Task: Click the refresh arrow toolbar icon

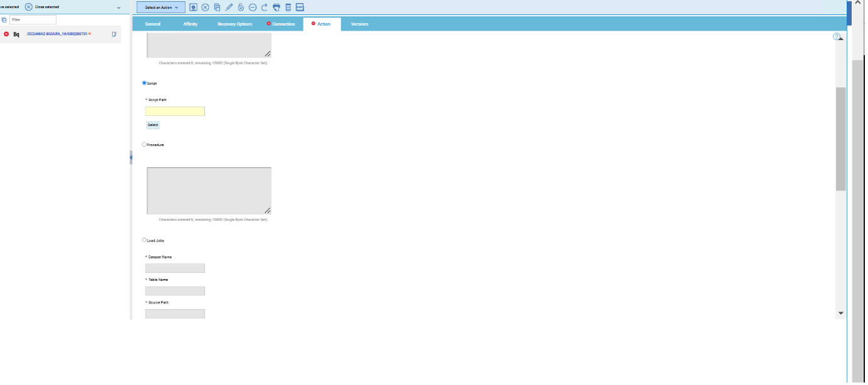Action: pyautogui.click(x=264, y=8)
